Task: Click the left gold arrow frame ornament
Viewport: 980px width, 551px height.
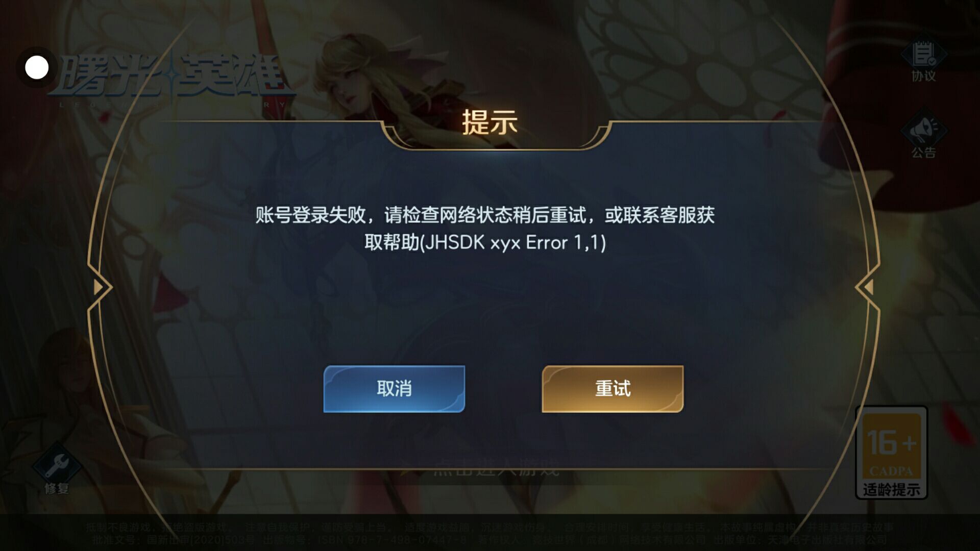Action: pyautogui.click(x=101, y=287)
